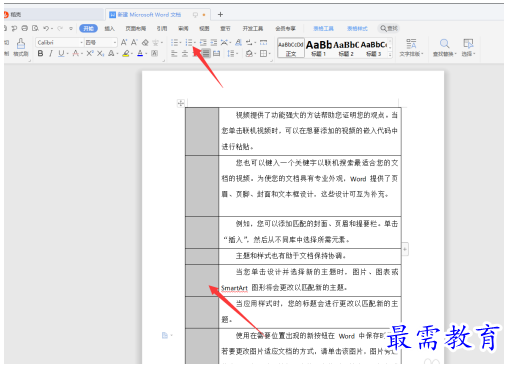This screenshot has width=508, height=369.
Task: Align paragraph text to the left
Action: click(174, 53)
